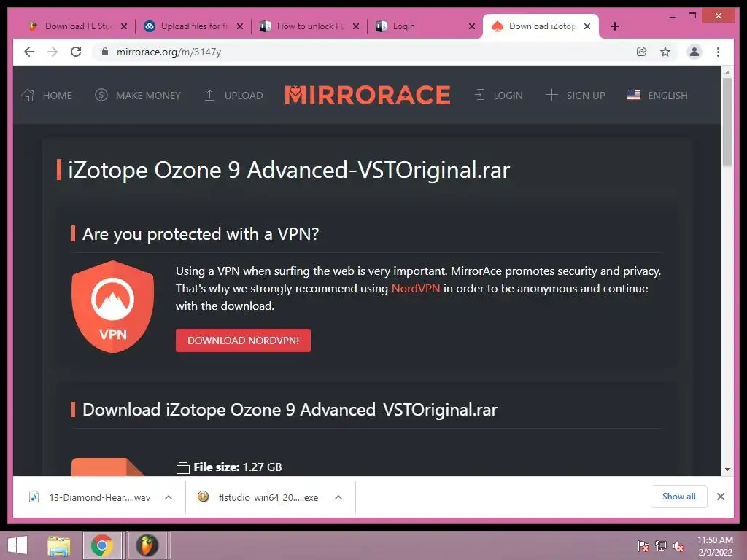Open the Chrome profile avatar

[x=694, y=52]
